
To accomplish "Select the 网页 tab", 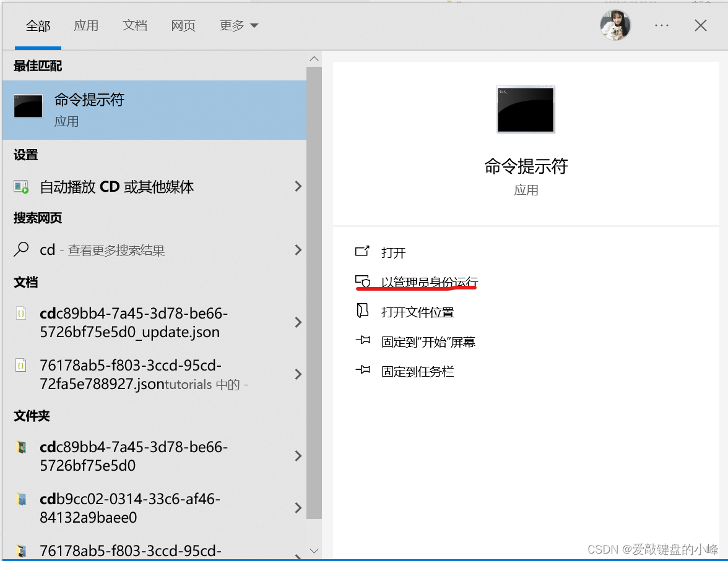I will (183, 25).
